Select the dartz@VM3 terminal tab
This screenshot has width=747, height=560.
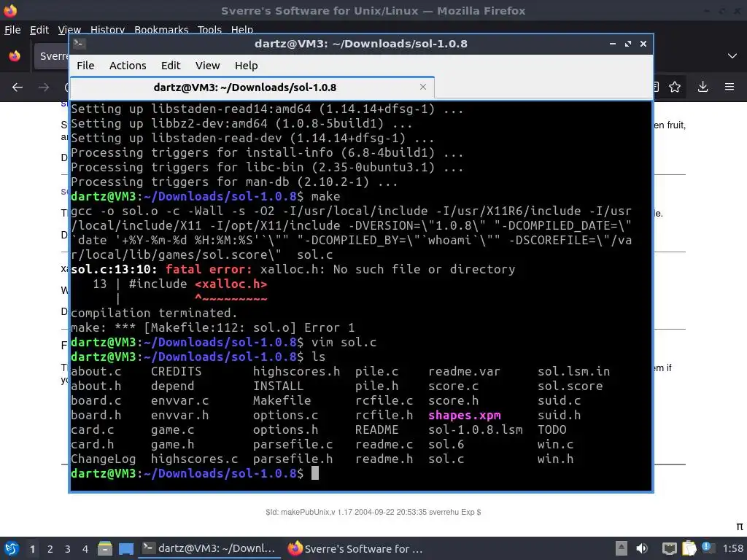click(252, 87)
